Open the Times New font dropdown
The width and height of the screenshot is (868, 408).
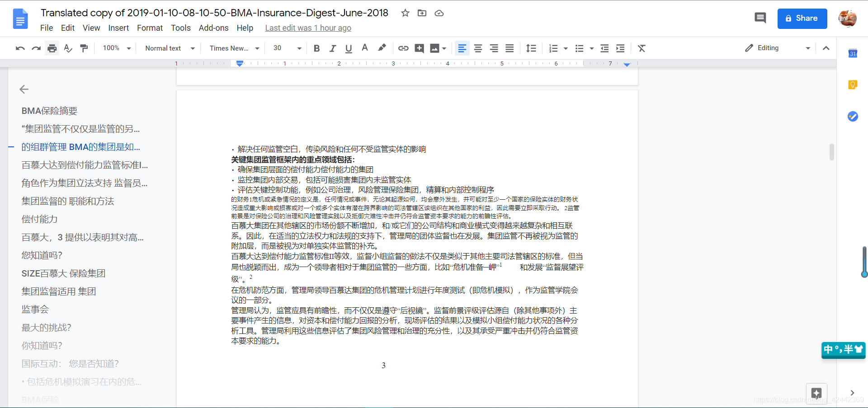click(x=234, y=48)
